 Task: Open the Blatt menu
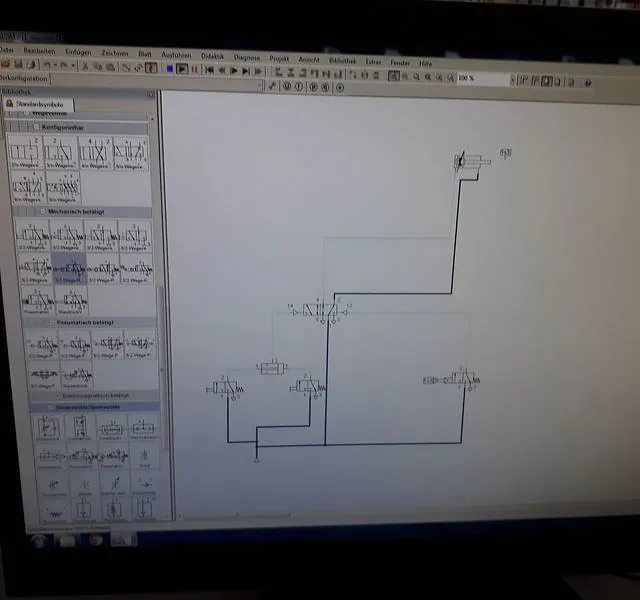coord(144,54)
